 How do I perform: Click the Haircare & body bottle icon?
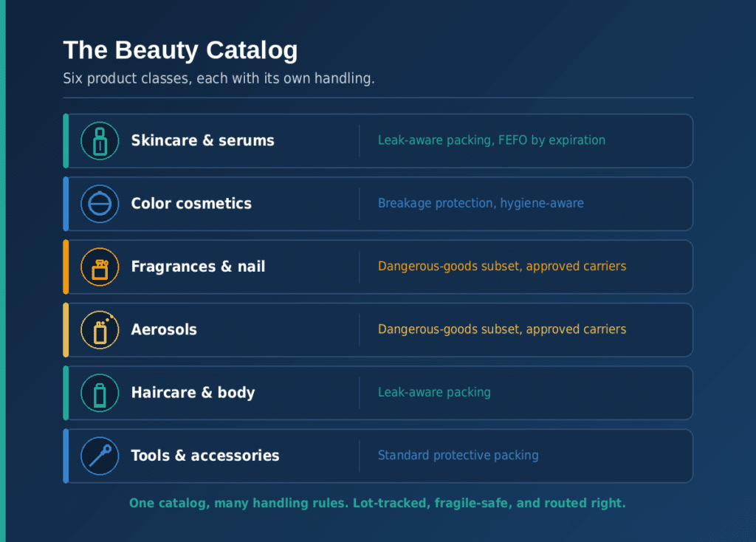pyautogui.click(x=100, y=393)
